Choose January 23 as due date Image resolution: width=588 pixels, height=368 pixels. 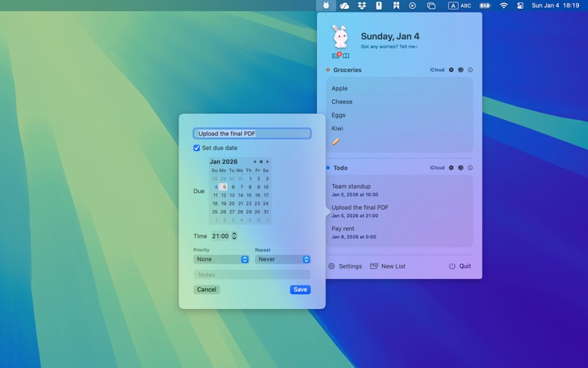257,204
